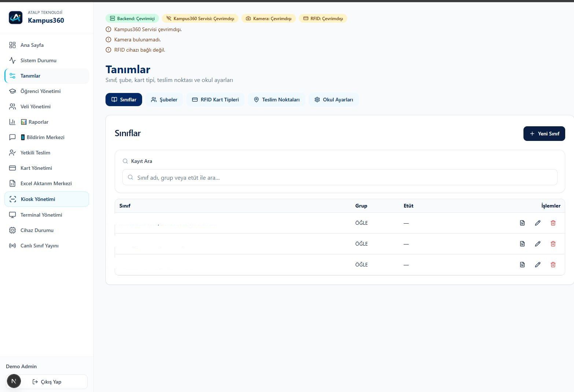The image size is (574, 392).
Task: Open Terminal Yönetimi monitor icon
Action: coord(12,215)
